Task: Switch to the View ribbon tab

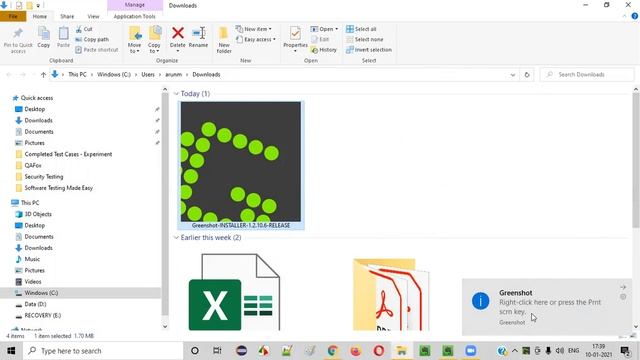Action: pyautogui.click(x=93, y=16)
